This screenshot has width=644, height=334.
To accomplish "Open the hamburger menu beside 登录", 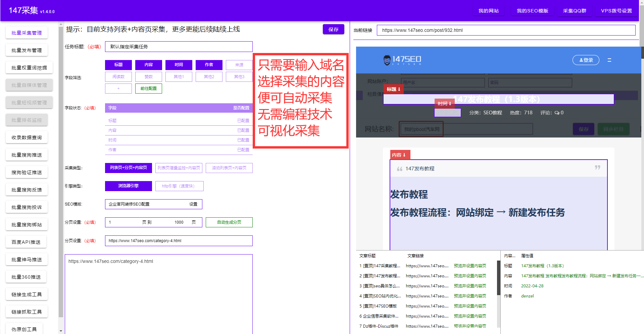I will pos(609,60).
